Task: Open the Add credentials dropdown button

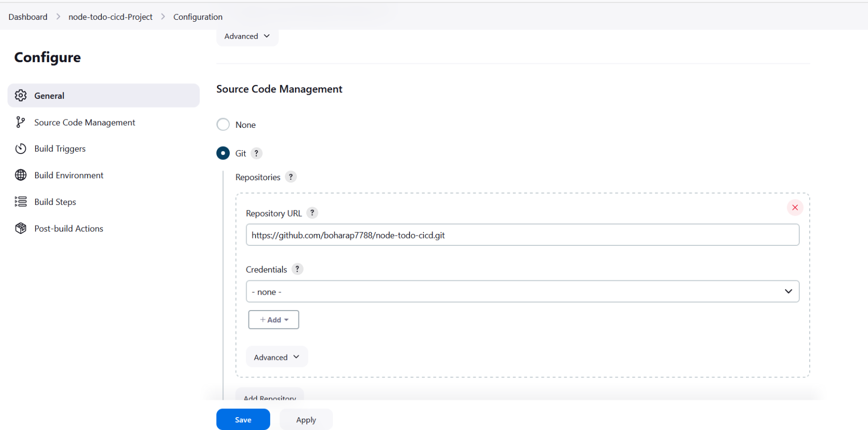Action: pyautogui.click(x=274, y=319)
